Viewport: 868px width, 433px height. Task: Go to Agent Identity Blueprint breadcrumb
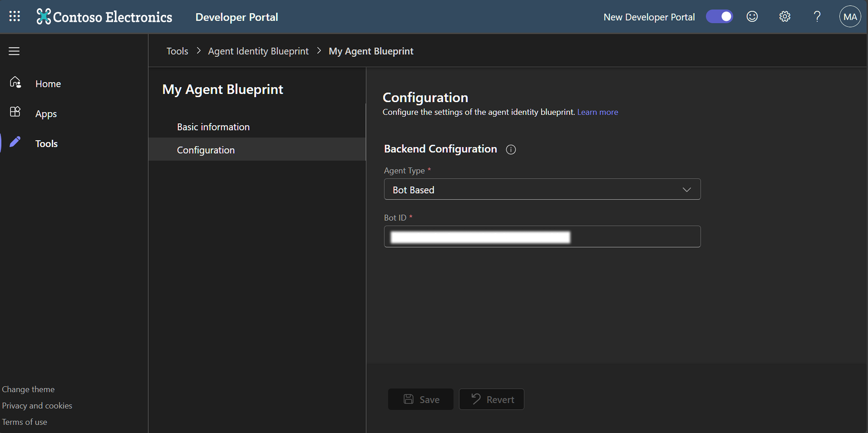258,51
